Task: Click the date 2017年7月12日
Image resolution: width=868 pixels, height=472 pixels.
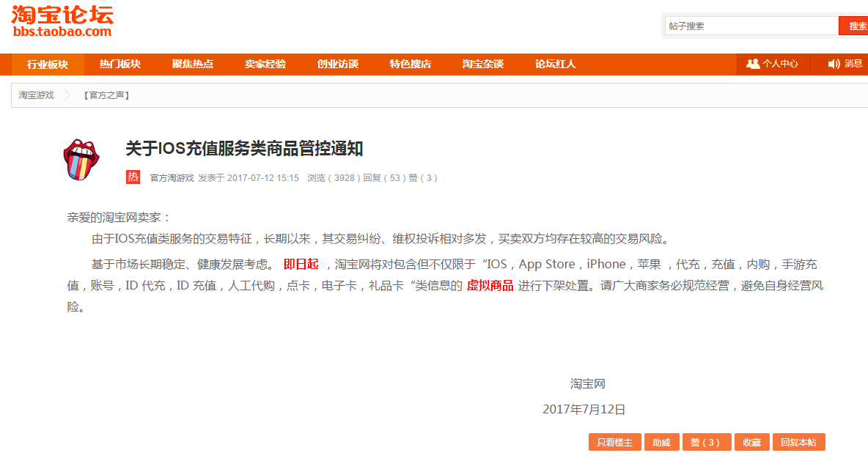Action: click(x=584, y=409)
